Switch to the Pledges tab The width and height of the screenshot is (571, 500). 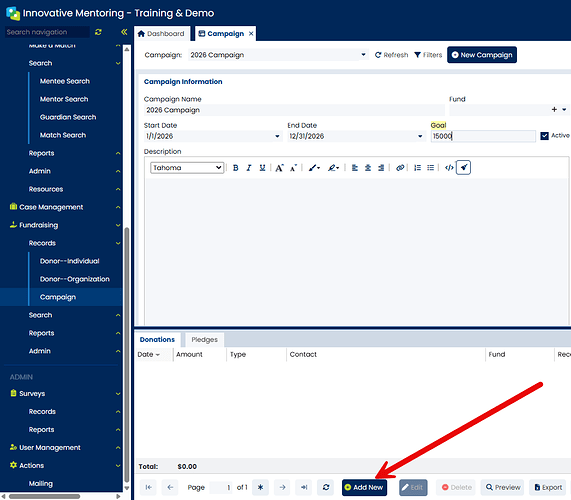[x=204, y=339]
